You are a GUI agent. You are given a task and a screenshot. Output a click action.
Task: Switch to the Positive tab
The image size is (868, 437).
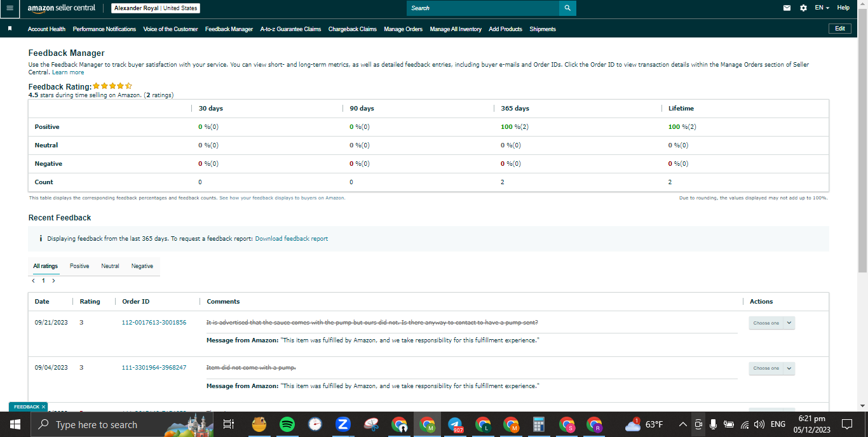point(79,266)
